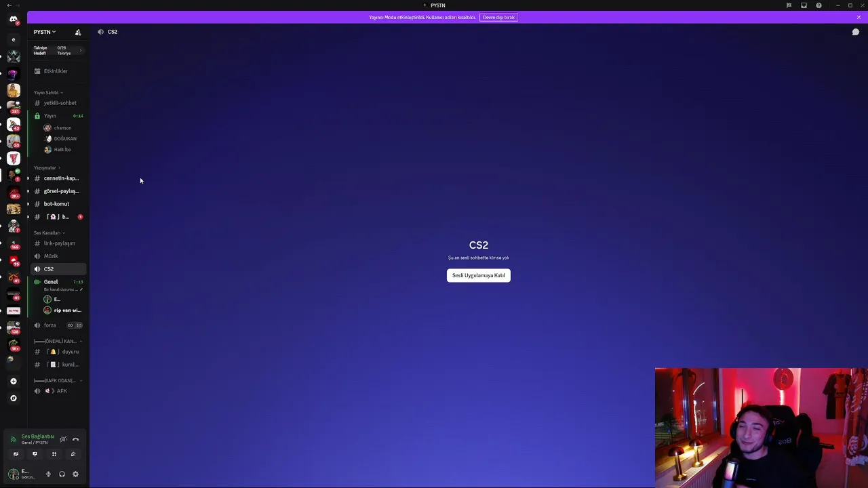Open help question mark icon in title bar

(x=818, y=5)
